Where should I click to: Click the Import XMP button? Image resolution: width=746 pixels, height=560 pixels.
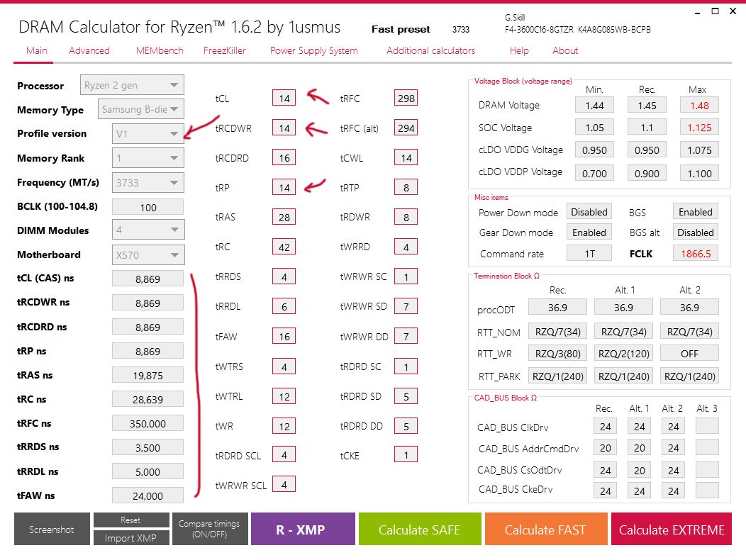pos(131,537)
